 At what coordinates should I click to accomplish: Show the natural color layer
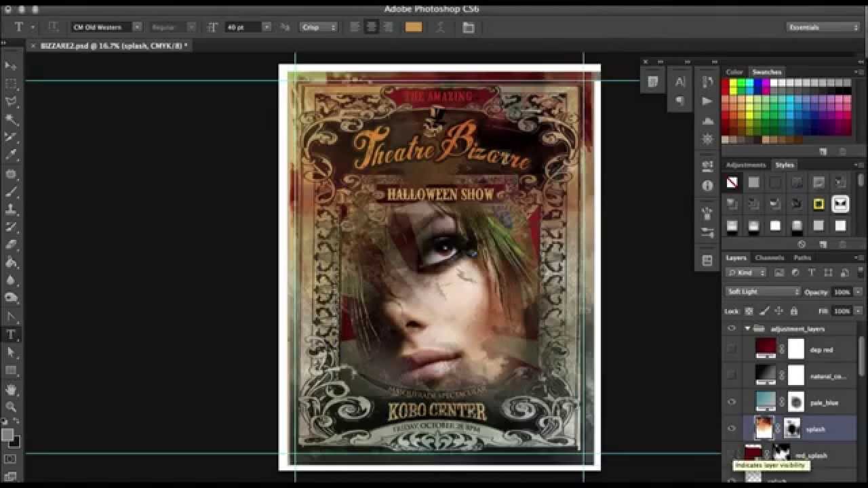click(x=731, y=375)
